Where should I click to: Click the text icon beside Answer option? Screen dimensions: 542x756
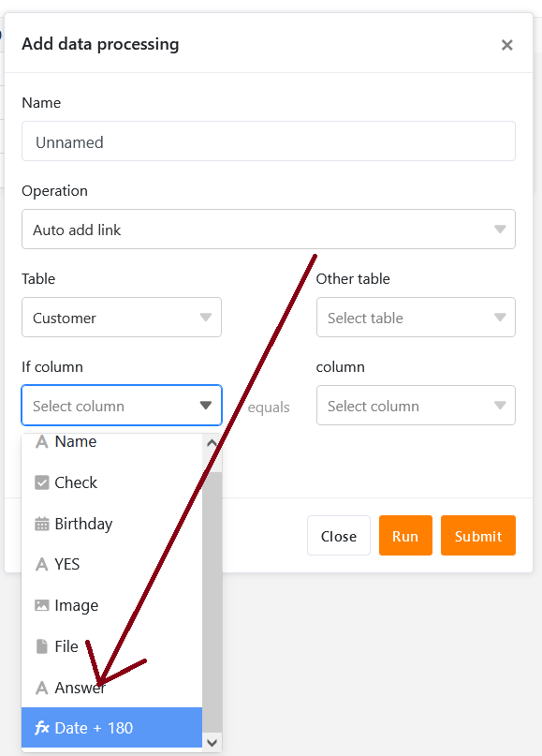point(42,688)
